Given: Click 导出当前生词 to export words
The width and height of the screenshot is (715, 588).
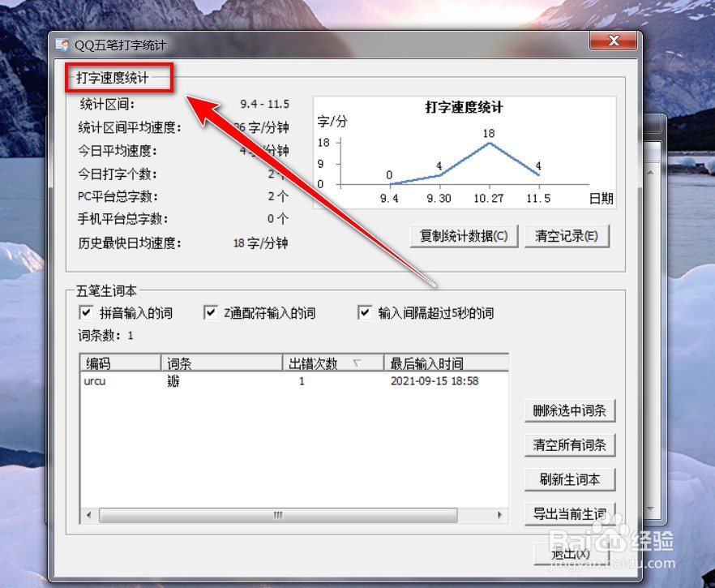Looking at the screenshot, I should click(570, 513).
